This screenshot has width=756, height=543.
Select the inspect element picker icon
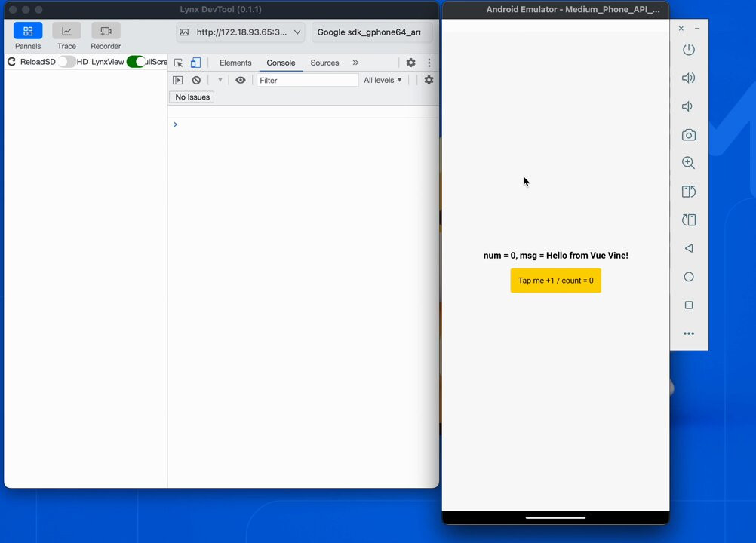[x=178, y=63]
